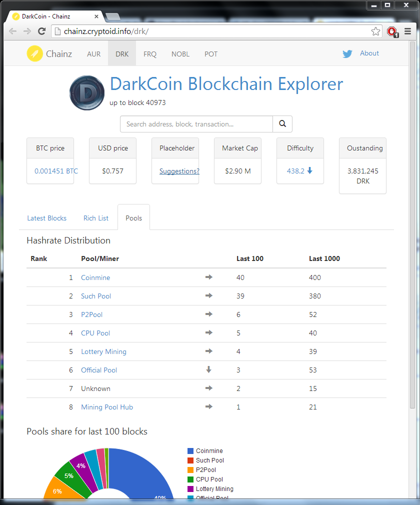The height and width of the screenshot is (505, 420).
Task: Open the red ad-blocker extension icon
Action: click(392, 31)
